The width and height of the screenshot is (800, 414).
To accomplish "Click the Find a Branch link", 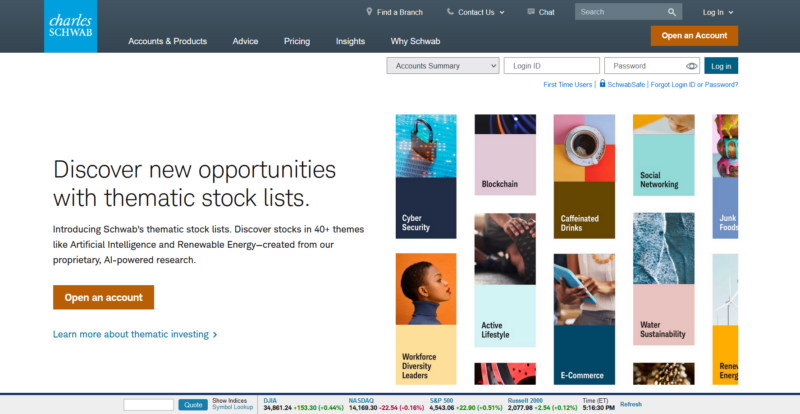I will [399, 12].
